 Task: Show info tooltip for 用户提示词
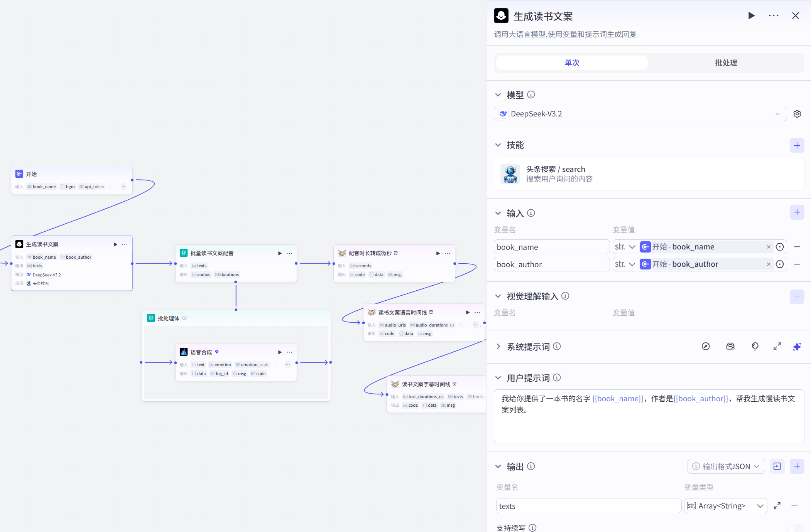point(557,377)
